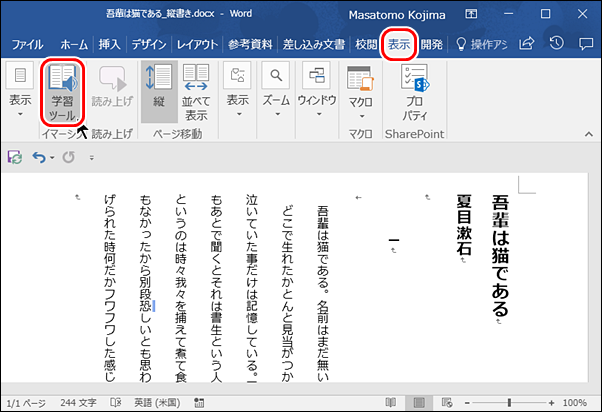Open version history clock icon
The height and width of the screenshot is (412, 602).
coord(556,43)
